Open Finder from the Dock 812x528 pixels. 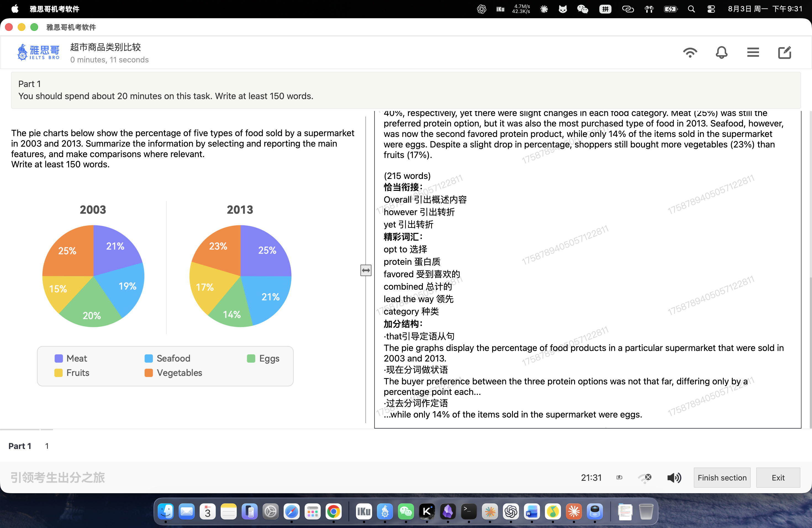[165, 512]
